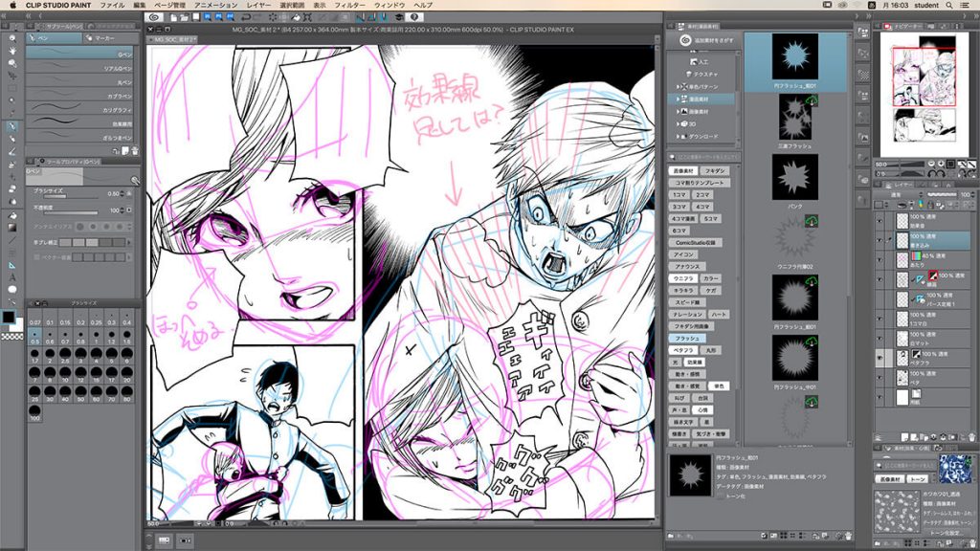
Task: Select the Text tool
Action: pos(12,277)
